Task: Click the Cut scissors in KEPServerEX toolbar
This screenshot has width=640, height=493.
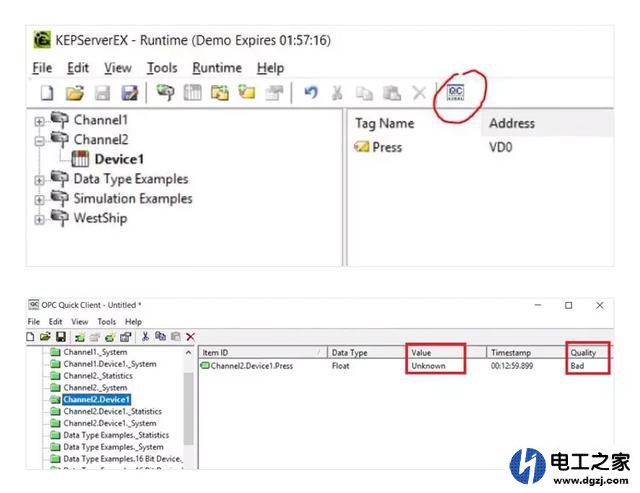Action: pyautogui.click(x=337, y=93)
